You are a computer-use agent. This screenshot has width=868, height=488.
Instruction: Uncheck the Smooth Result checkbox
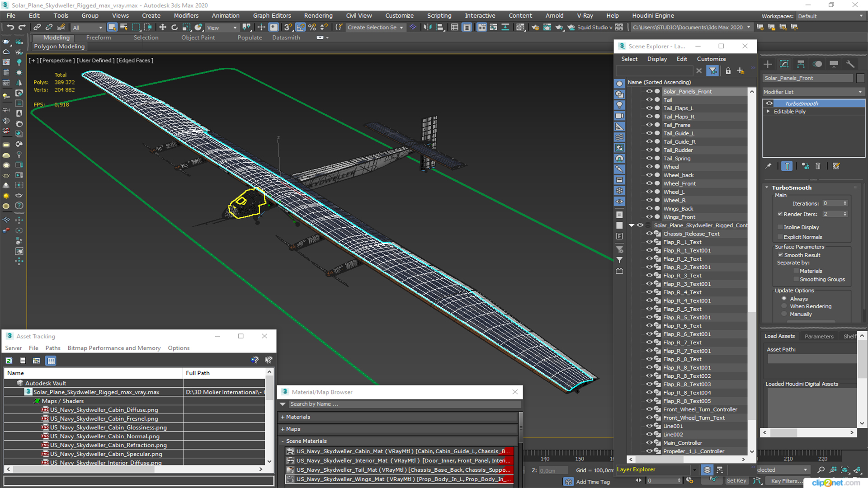[780, 255]
